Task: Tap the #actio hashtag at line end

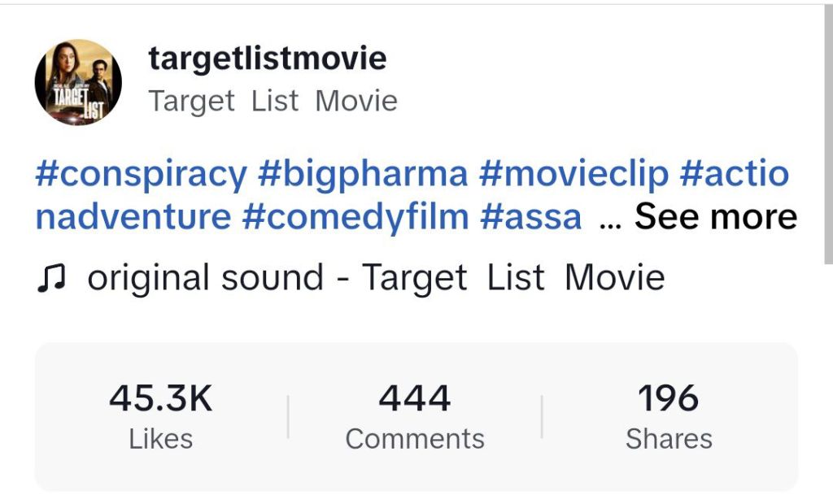Action: [734, 174]
